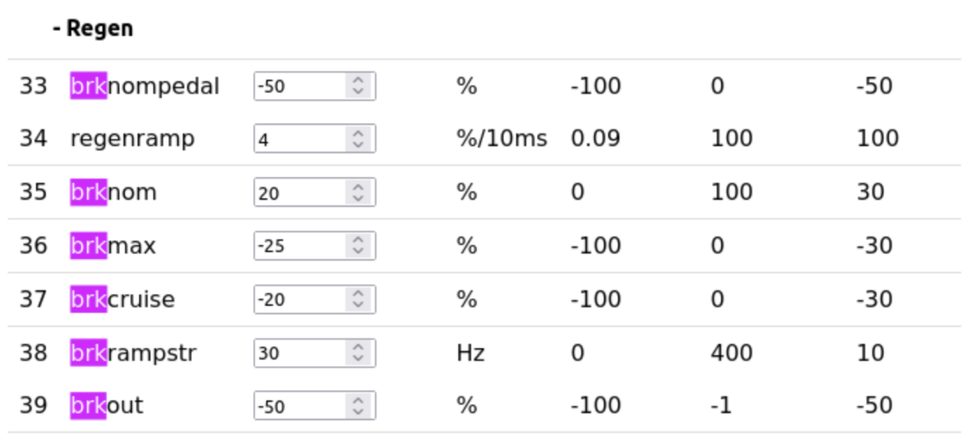The image size is (980, 439).
Task: Focus the brkrampstr value input
Action: click(300, 353)
